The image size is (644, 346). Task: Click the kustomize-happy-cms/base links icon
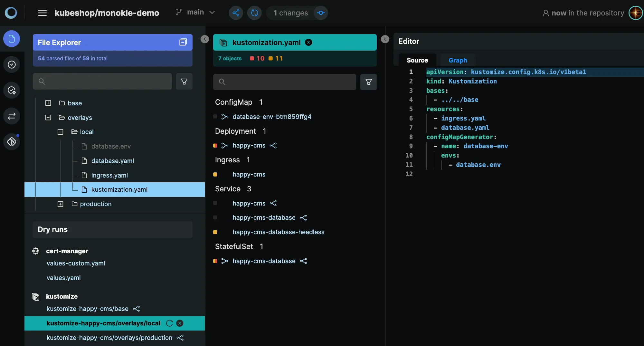point(137,309)
